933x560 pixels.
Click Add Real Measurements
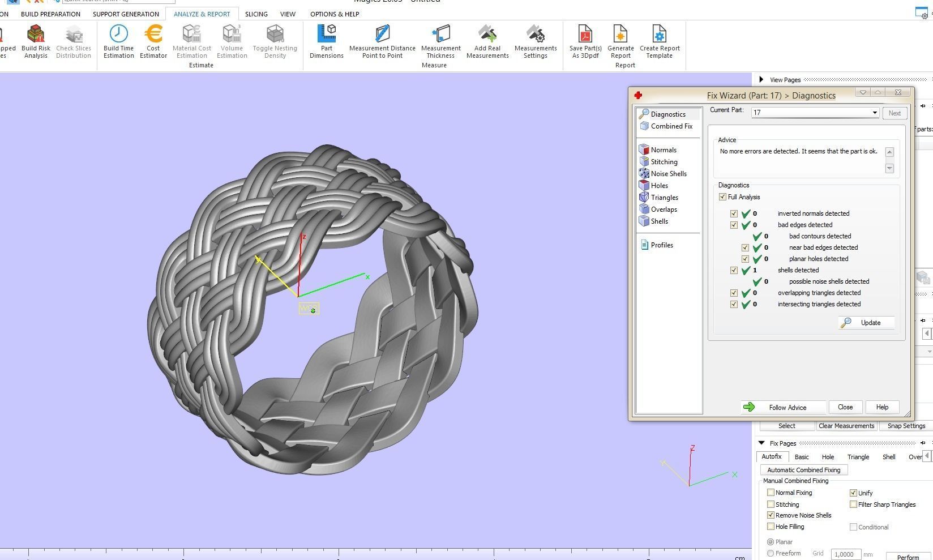click(487, 41)
